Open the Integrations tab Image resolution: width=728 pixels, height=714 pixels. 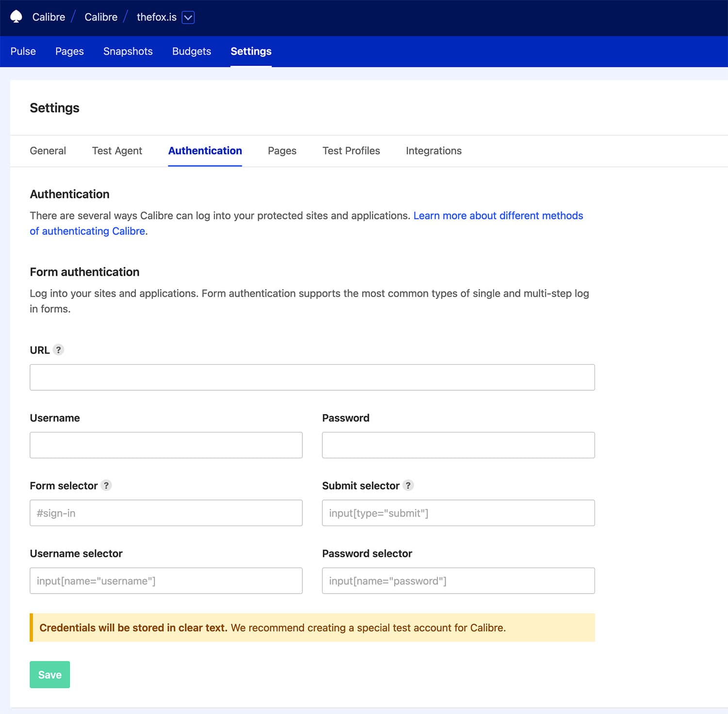point(433,150)
